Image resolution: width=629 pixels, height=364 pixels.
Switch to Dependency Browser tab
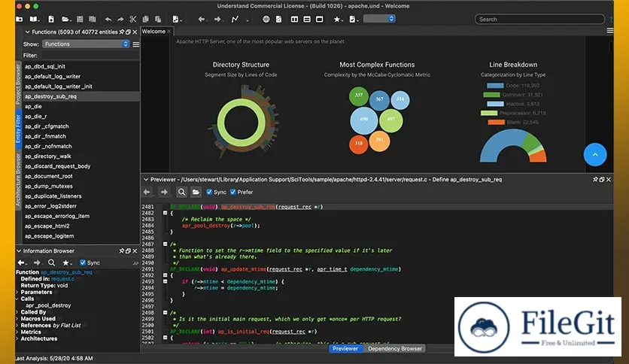click(x=395, y=349)
